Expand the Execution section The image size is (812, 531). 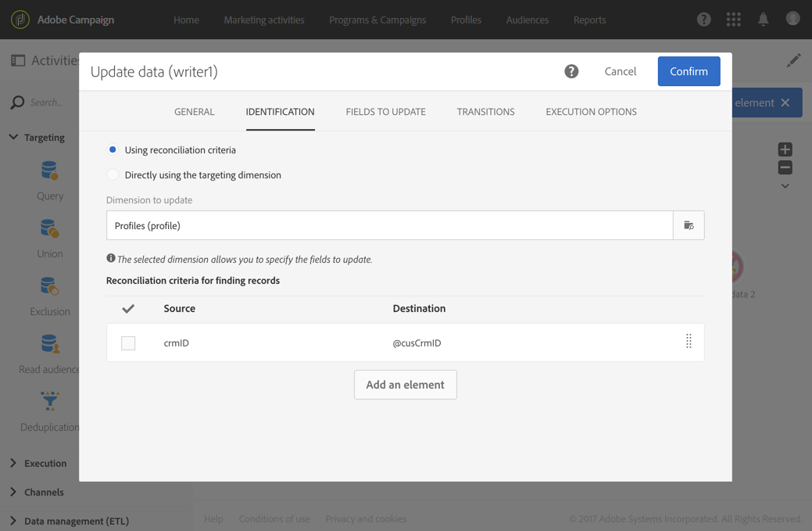pos(13,463)
